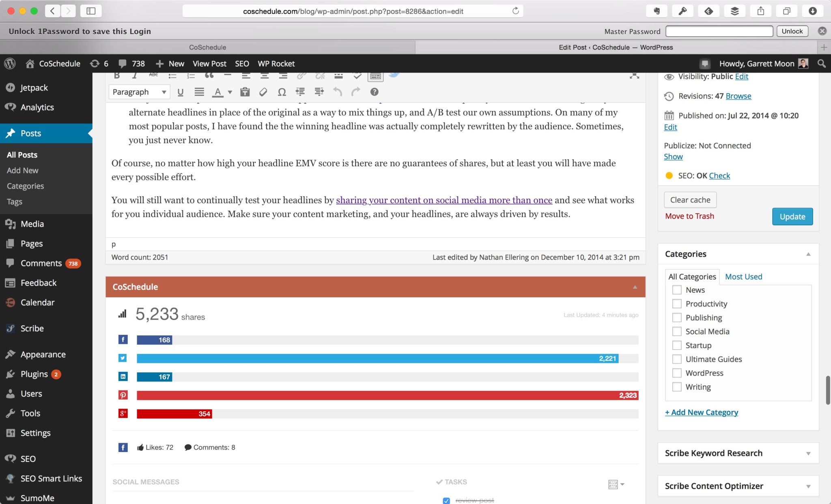Click Add New Category link
831x504 pixels.
pos(701,412)
